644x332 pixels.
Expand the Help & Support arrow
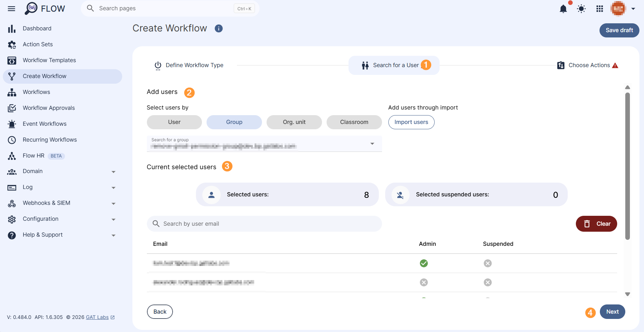pos(113,235)
